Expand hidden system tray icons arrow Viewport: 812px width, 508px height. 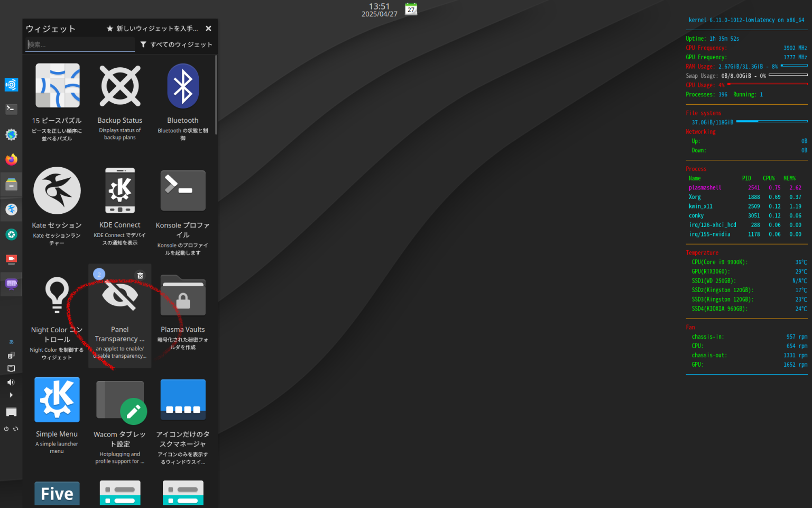point(11,395)
